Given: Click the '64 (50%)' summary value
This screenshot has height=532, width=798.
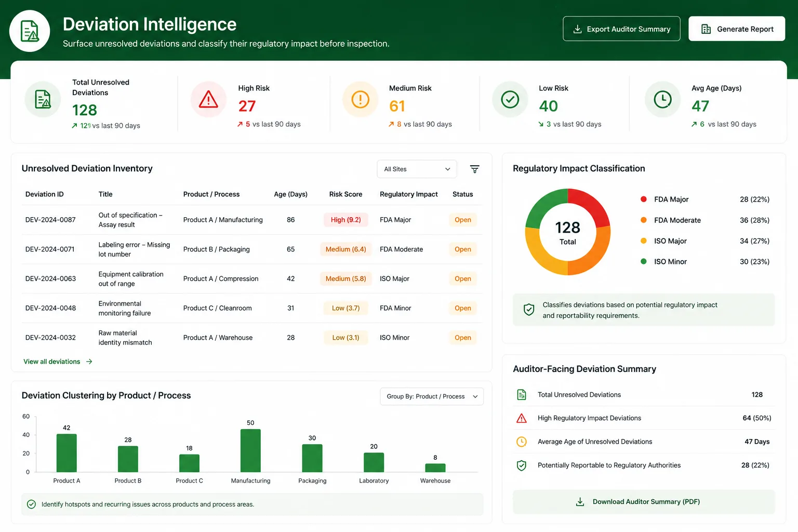Looking at the screenshot, I should [757, 418].
